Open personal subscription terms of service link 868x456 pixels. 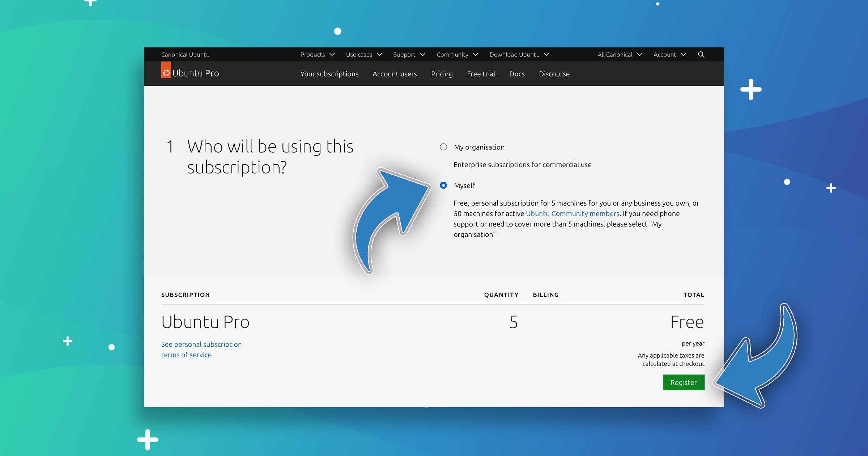pyautogui.click(x=201, y=350)
